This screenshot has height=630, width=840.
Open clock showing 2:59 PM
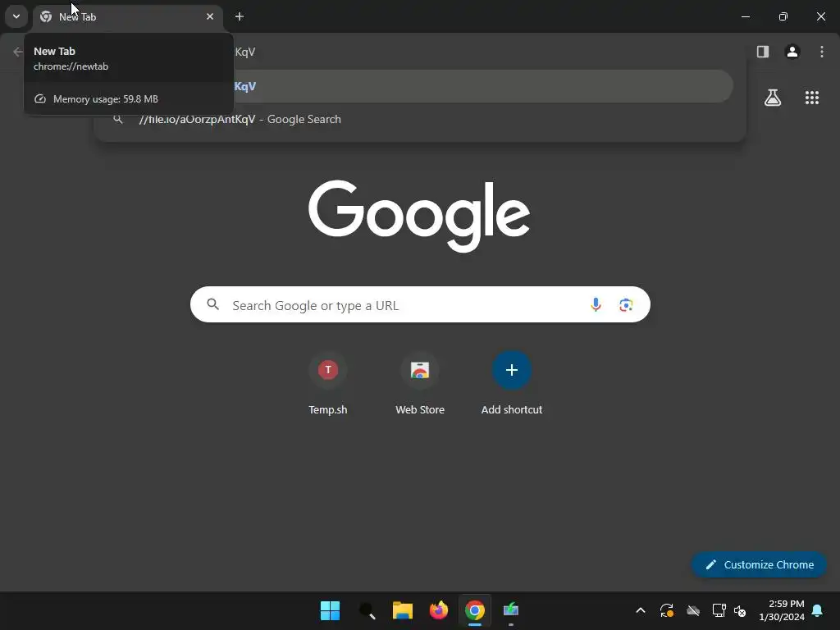[782, 610]
